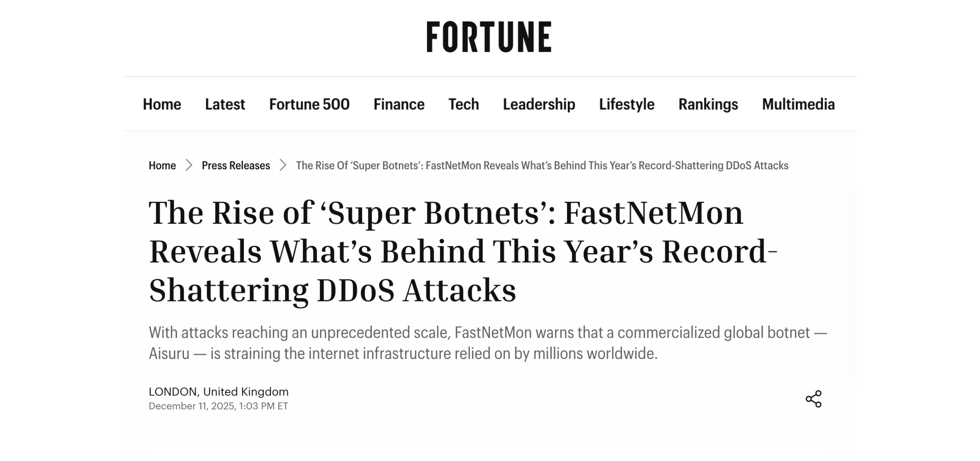Browse the Lifestyle section

[626, 104]
